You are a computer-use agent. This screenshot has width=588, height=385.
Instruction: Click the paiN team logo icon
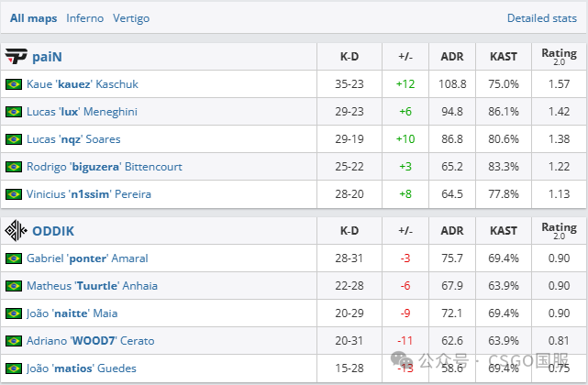point(17,57)
